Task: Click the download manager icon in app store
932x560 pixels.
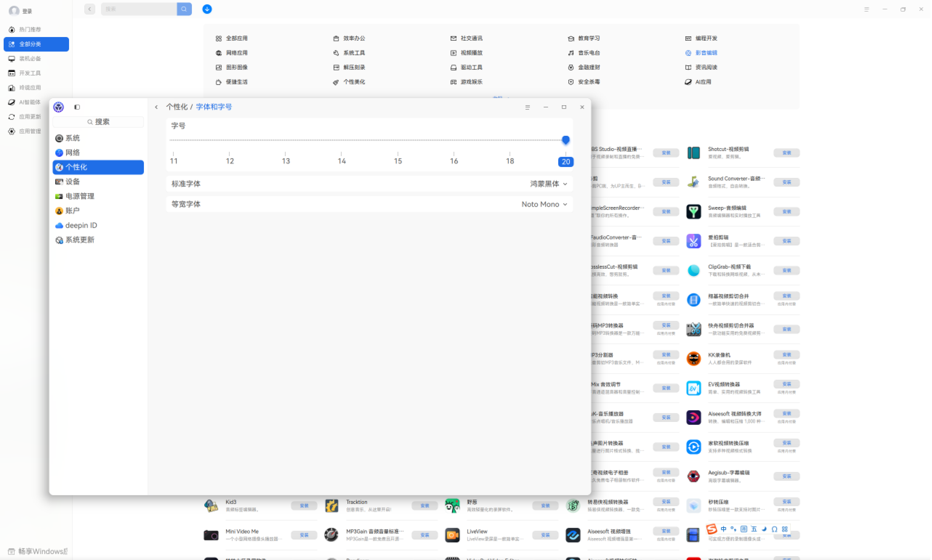Action: tap(207, 9)
